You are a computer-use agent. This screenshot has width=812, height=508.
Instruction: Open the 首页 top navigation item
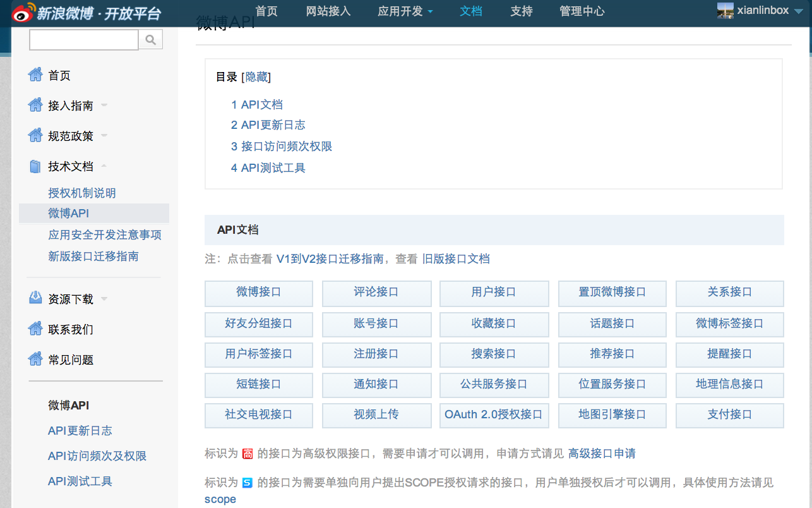(266, 11)
